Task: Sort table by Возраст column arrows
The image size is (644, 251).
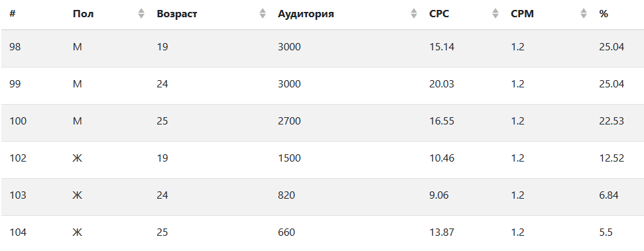Action: click(263, 13)
